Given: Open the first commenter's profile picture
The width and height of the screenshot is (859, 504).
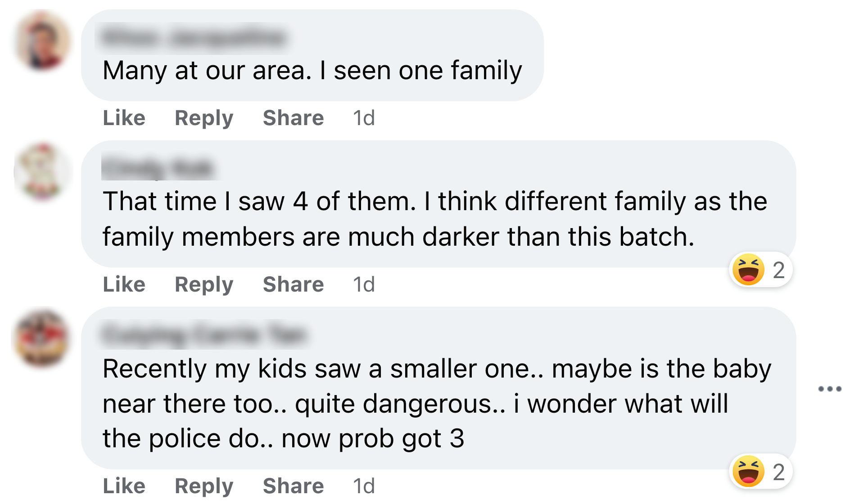Looking at the screenshot, I should click(x=43, y=40).
